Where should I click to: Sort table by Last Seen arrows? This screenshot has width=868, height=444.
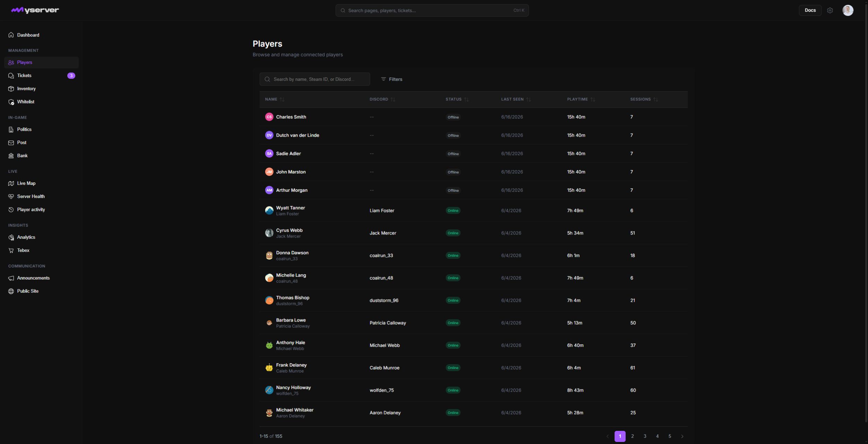pyautogui.click(x=528, y=100)
